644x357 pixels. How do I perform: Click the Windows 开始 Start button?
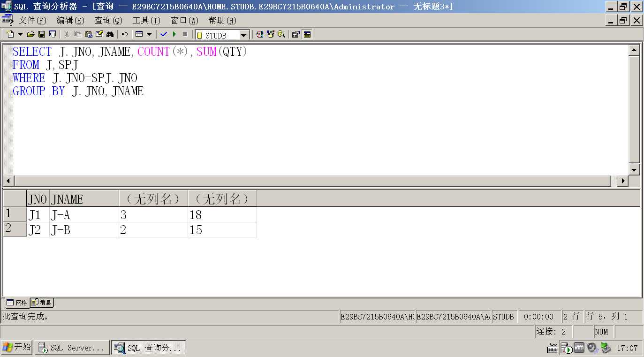pos(16,347)
